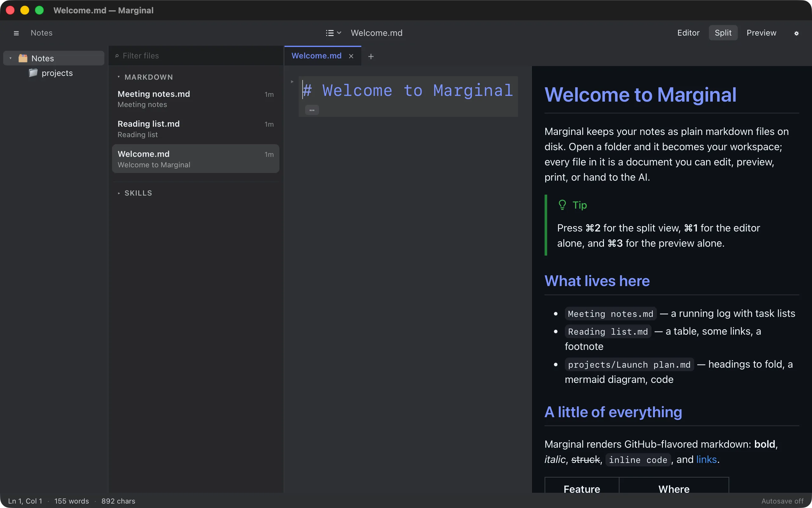This screenshot has height=508, width=812.
Task: Click the 'Welcome to Marginal' file subtitle
Action: pos(154,165)
